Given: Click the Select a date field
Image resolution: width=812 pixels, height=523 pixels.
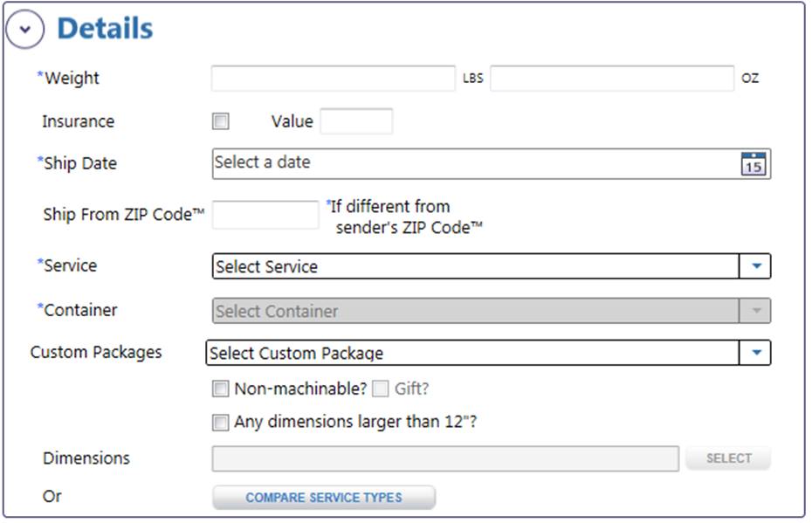Looking at the screenshot, I should click(x=492, y=163).
